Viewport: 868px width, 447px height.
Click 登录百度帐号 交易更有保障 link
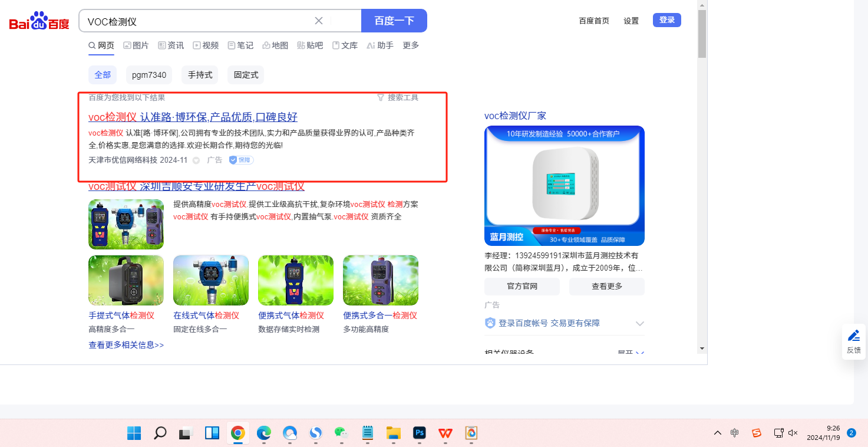[549, 323]
